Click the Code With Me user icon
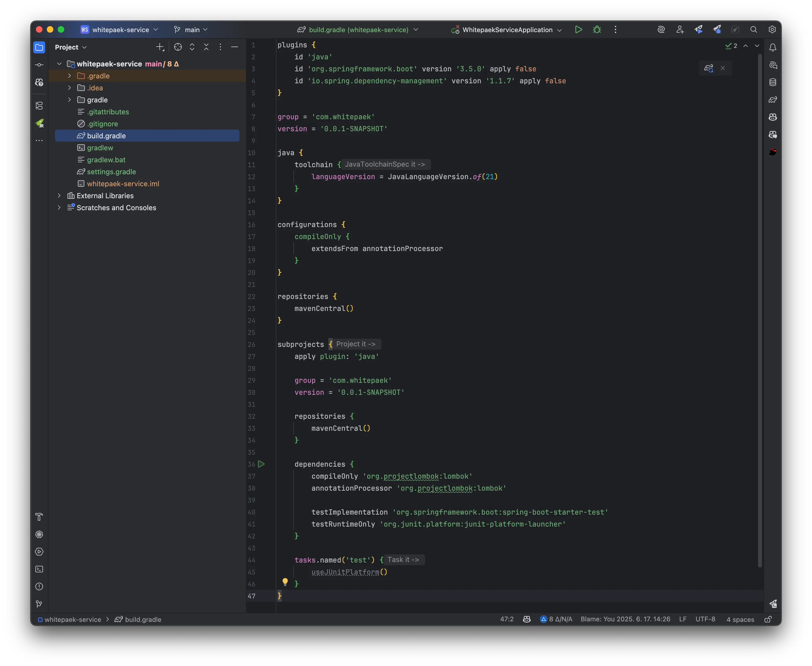The height and width of the screenshot is (666, 812). [x=680, y=29]
